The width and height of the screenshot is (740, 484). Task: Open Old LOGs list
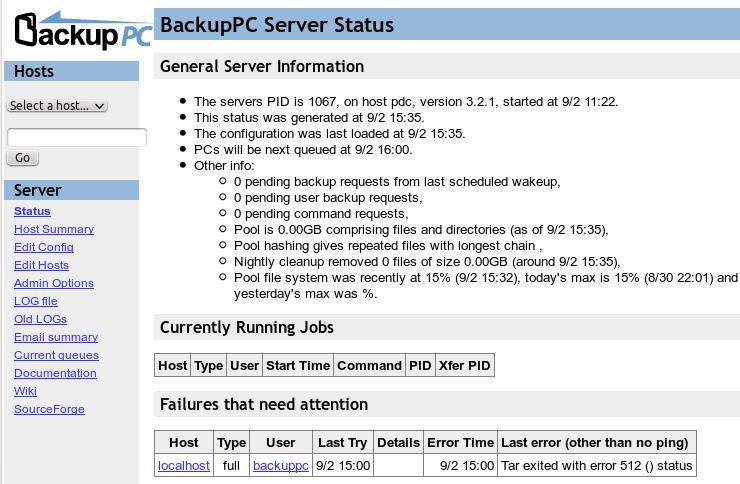click(40, 319)
